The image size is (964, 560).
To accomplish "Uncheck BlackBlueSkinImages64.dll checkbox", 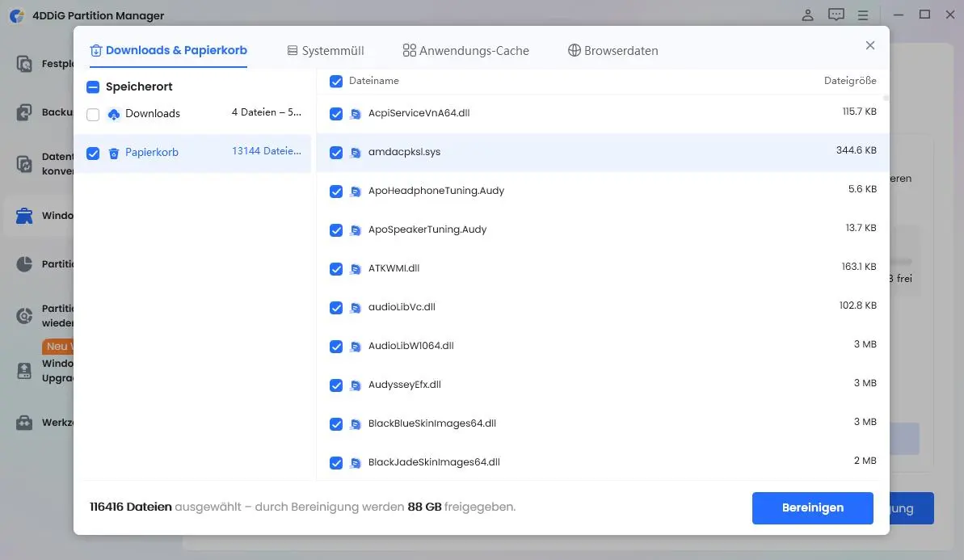I will tap(335, 423).
